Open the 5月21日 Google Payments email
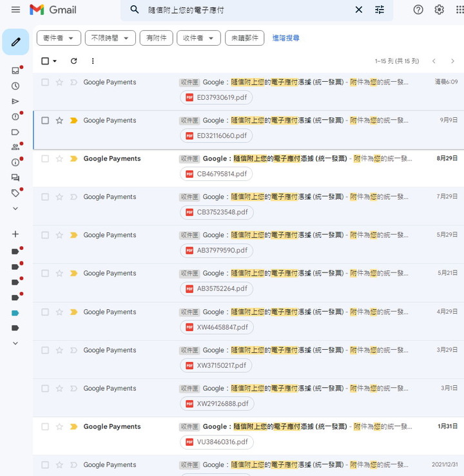 point(248,283)
